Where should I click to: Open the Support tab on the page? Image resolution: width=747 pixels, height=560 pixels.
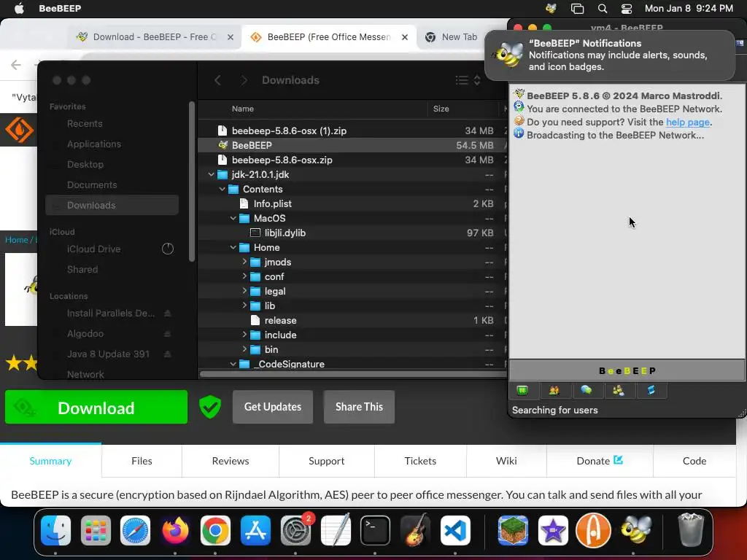[x=326, y=461]
